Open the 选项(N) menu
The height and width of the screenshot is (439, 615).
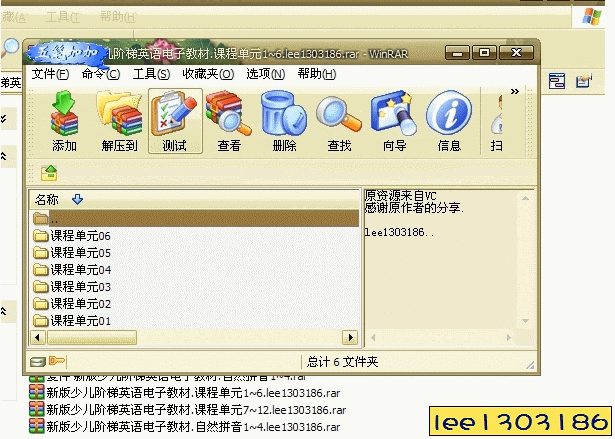265,73
